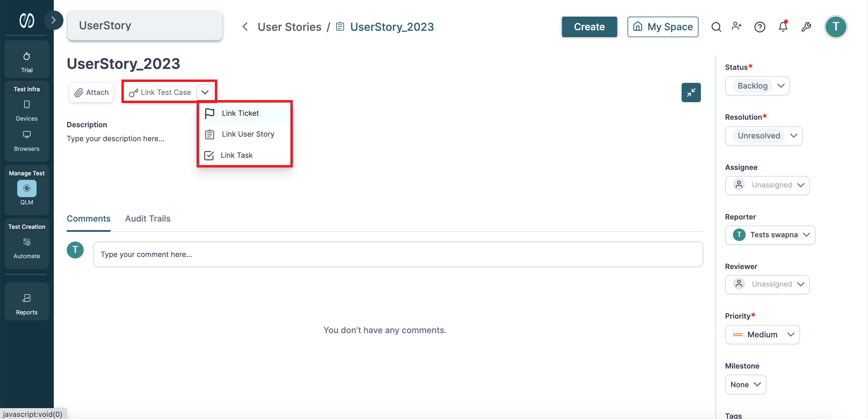Image resolution: width=868 pixels, height=419 pixels.
Task: Go back using the breadcrumb arrow
Action: [x=245, y=27]
